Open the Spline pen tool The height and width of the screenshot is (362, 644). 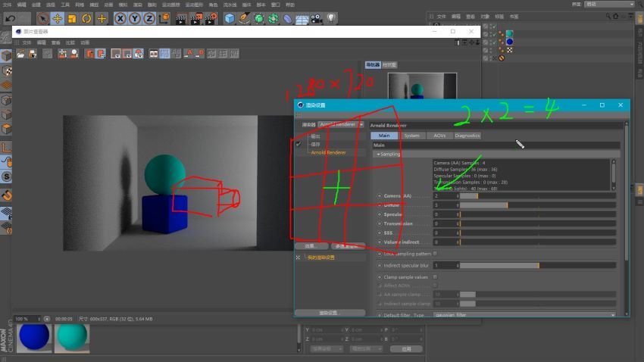(x=245, y=18)
